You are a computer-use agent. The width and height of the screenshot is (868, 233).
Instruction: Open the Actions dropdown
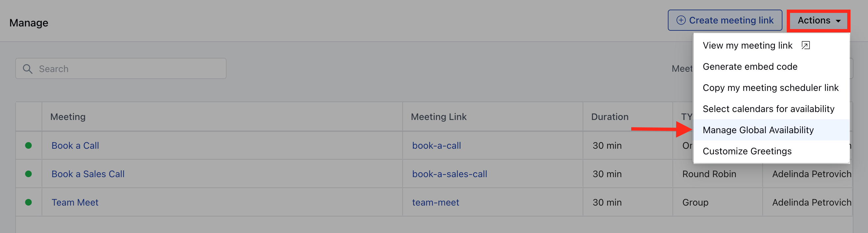pos(818,20)
